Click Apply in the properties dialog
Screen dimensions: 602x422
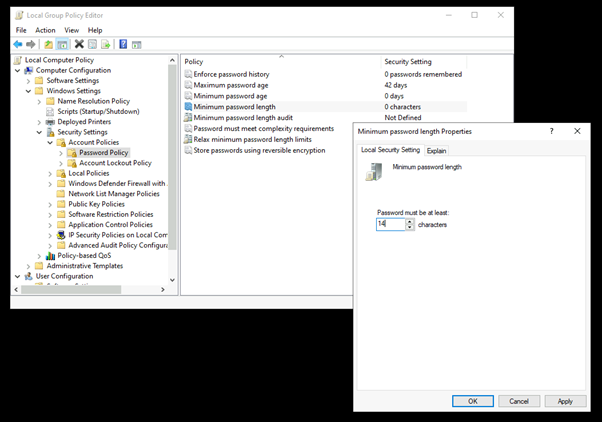[x=565, y=401]
